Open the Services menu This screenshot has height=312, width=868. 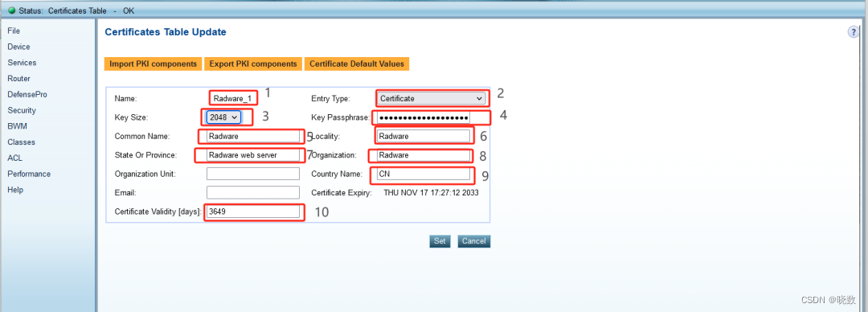(22, 63)
